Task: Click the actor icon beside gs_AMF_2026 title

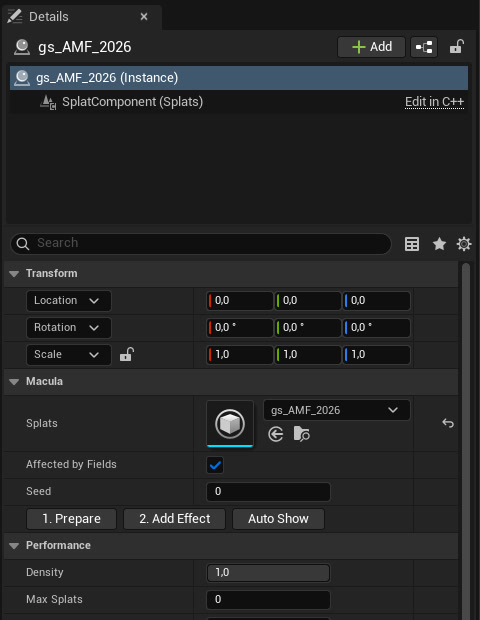Action: click(x=22, y=47)
